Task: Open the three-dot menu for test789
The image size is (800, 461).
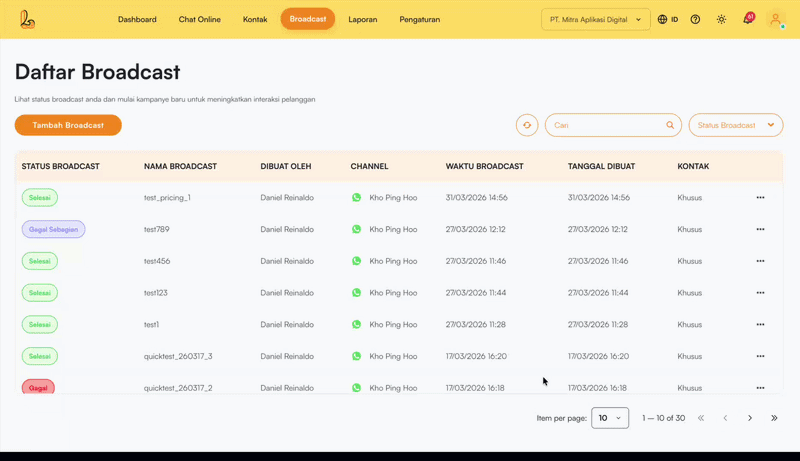Action: pos(760,229)
